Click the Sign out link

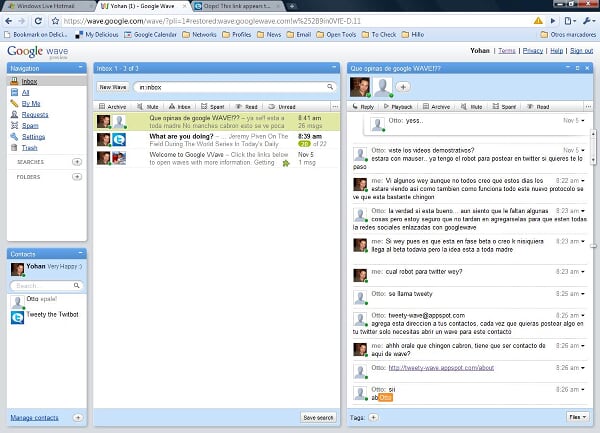(581, 50)
